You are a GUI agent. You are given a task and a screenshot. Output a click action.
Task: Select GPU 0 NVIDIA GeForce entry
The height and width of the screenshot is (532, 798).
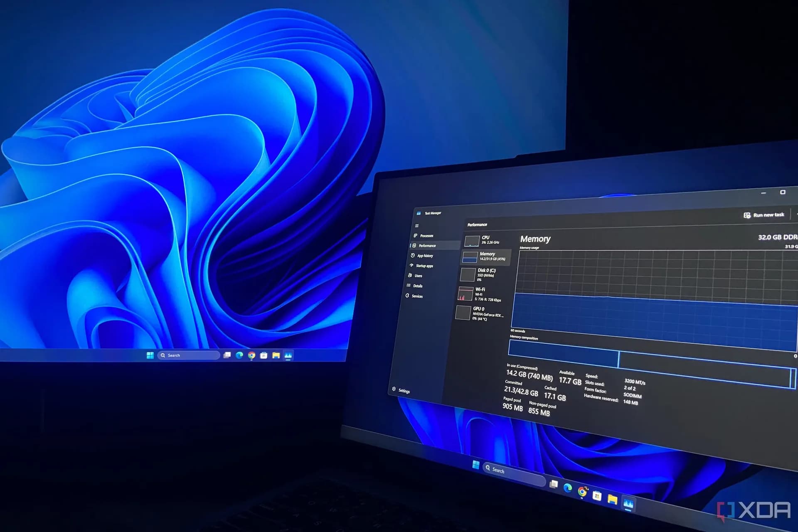[480, 314]
